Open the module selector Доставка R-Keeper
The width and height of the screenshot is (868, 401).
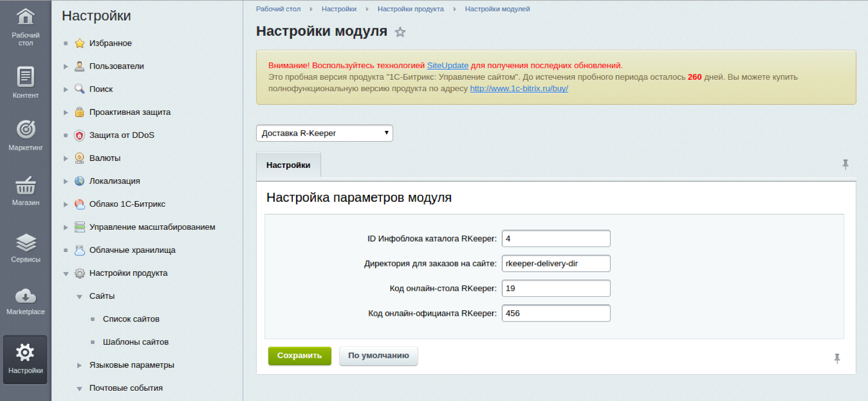tap(324, 133)
